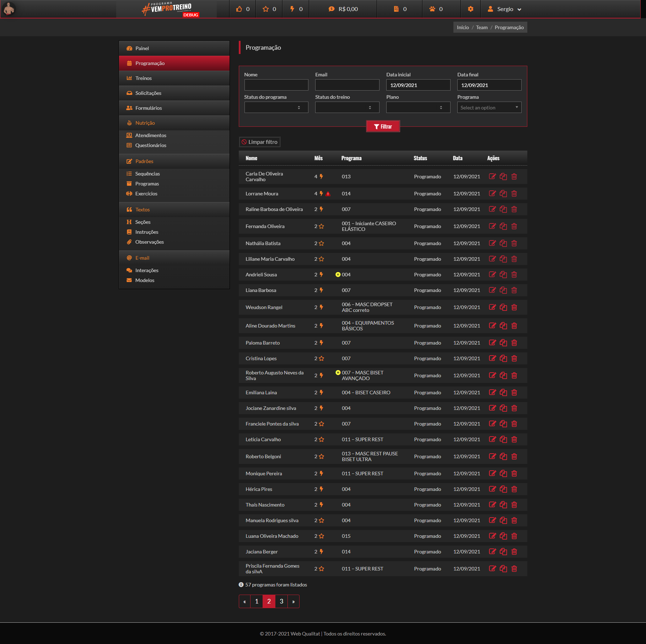
Task: Click yellow pause icon in Andrieli Sousa row
Action: pos(338,275)
